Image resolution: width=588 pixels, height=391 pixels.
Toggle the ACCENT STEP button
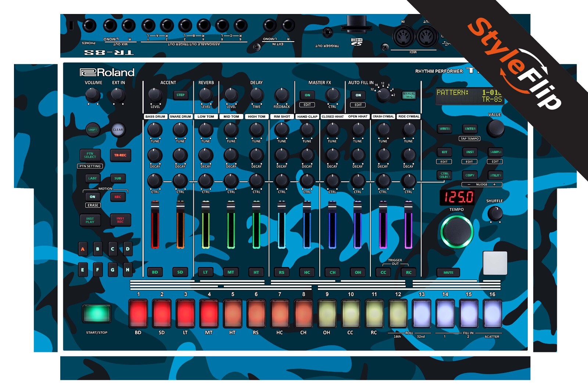[x=180, y=95]
